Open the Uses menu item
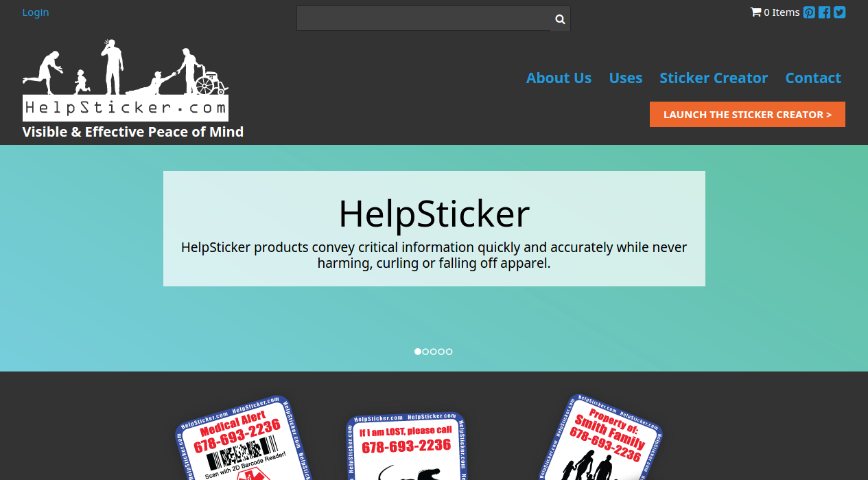Screen dimensions: 868x480 pyautogui.click(x=626, y=78)
